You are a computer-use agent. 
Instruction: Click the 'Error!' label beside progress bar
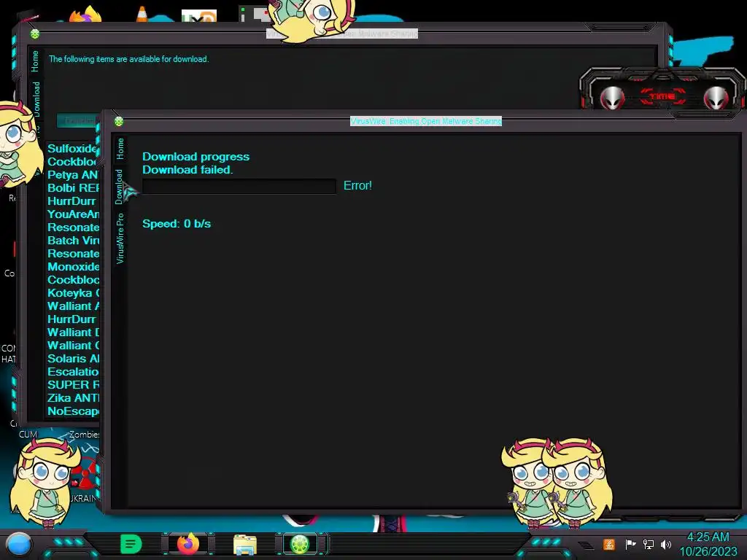point(357,186)
